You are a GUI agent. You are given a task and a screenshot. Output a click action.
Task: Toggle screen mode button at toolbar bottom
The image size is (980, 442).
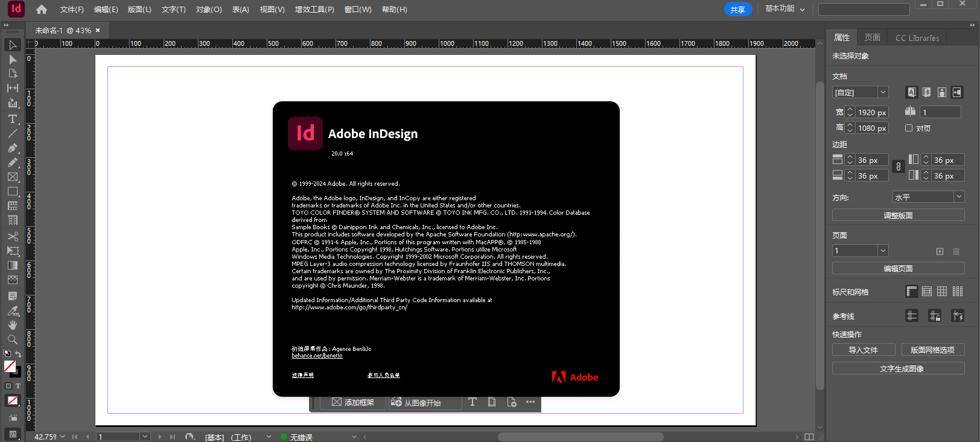(13, 434)
